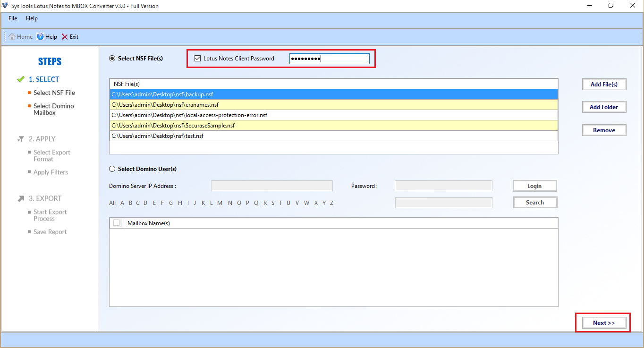Click the Login button
Image resolution: width=644 pixels, height=348 pixels.
pyautogui.click(x=535, y=186)
